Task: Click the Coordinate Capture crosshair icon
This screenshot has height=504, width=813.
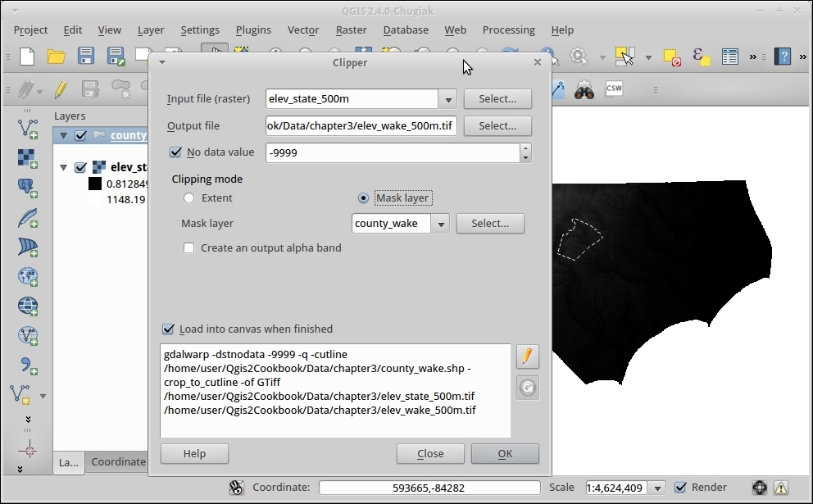Action: click(28, 450)
